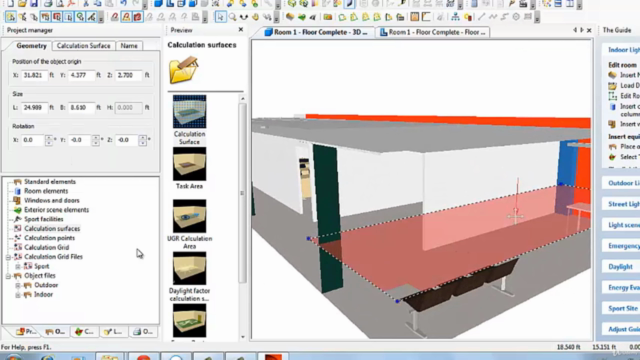Switch to the Calculation Surface tab
Screen dimensions: 640x360
84,46
